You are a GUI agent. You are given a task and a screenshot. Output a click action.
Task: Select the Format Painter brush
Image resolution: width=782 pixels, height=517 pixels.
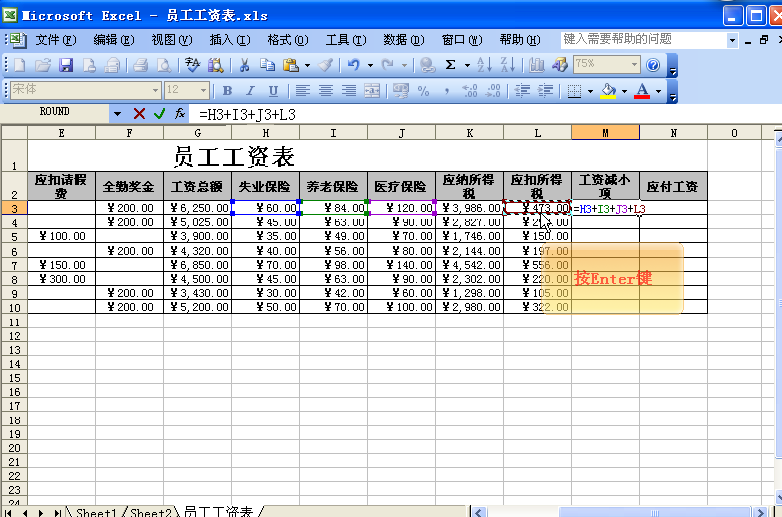(x=326, y=65)
